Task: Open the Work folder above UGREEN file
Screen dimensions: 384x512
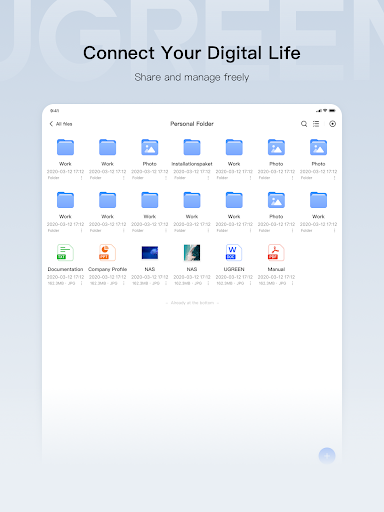Action: click(234, 200)
